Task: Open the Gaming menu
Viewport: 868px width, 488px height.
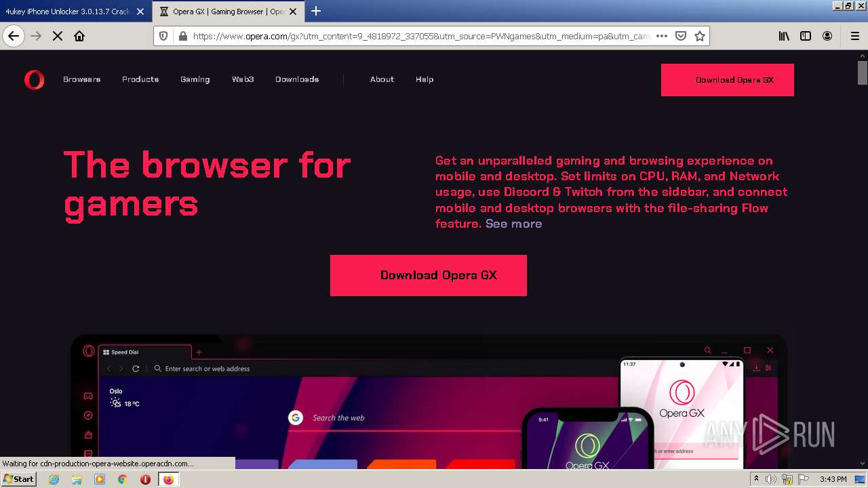Action: point(195,79)
